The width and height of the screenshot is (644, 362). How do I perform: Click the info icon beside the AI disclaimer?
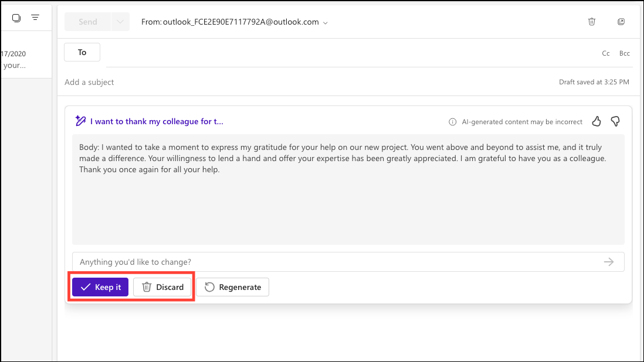point(452,122)
